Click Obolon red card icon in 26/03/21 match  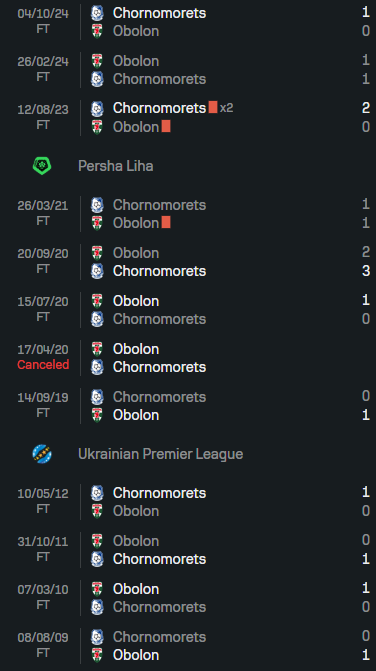[166, 222]
